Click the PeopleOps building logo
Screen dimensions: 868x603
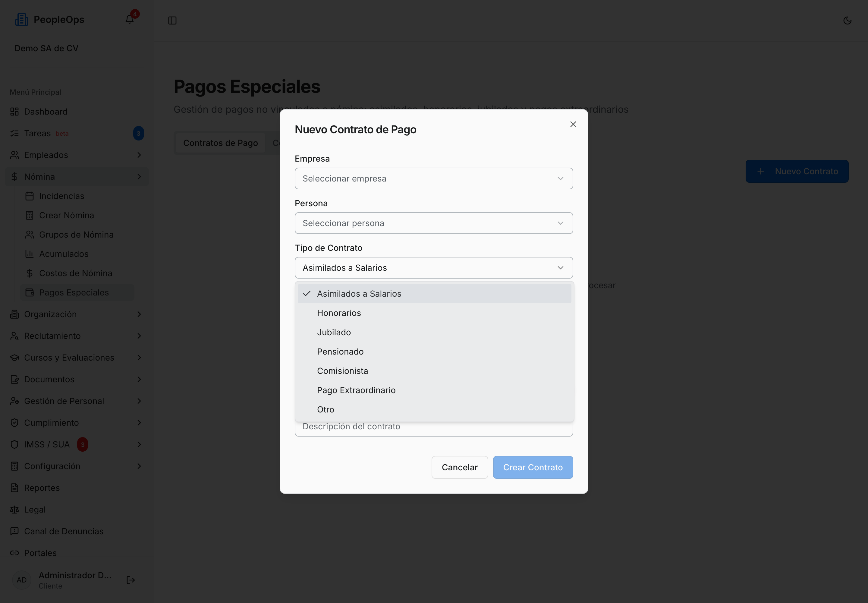coord(21,19)
